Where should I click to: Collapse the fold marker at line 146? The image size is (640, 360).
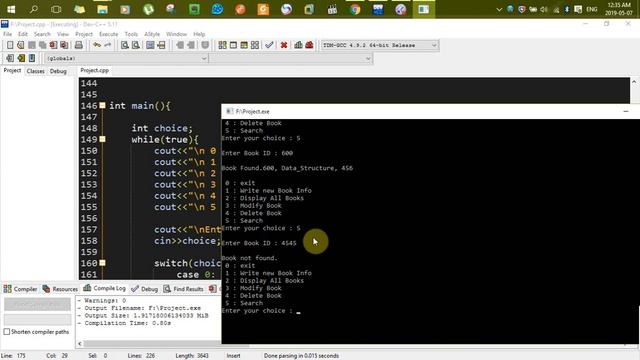tap(102, 105)
